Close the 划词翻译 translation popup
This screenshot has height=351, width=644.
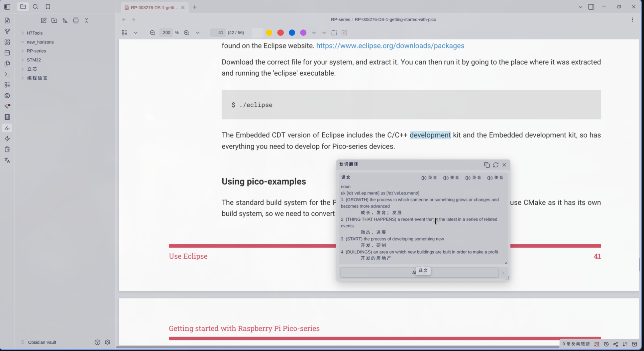pos(504,165)
